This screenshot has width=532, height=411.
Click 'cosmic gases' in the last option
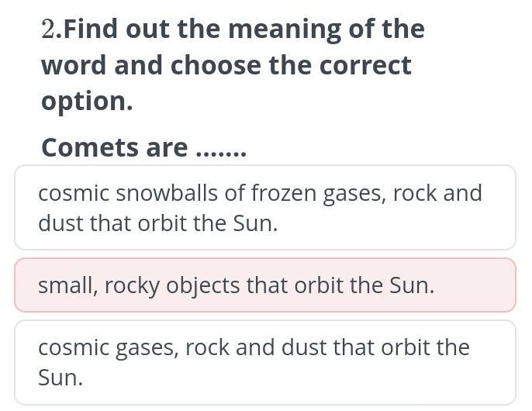coord(109,347)
